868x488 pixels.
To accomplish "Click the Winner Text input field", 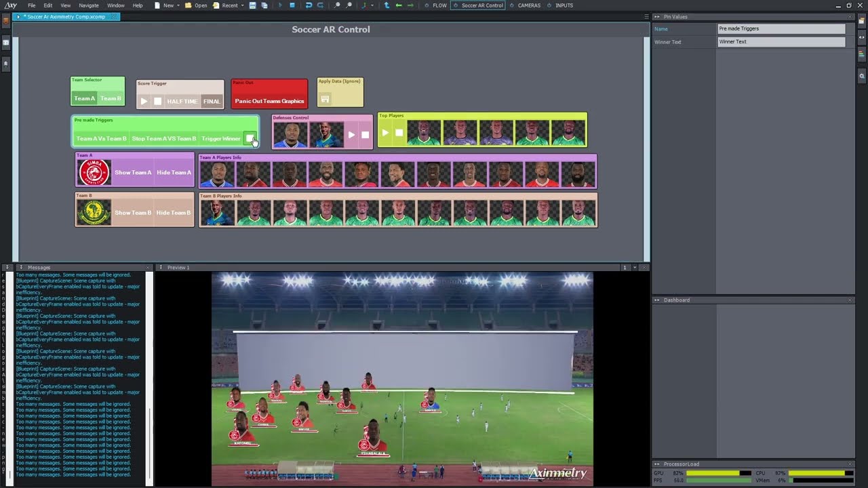I will (x=782, y=42).
